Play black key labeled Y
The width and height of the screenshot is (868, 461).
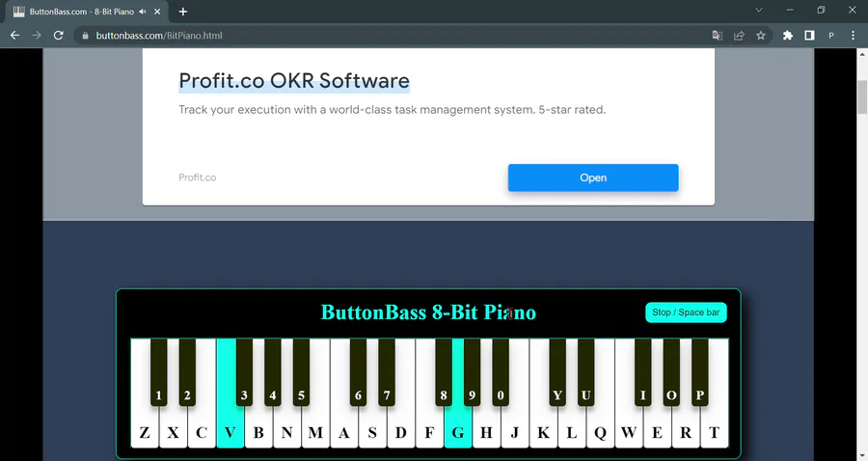pos(557,372)
